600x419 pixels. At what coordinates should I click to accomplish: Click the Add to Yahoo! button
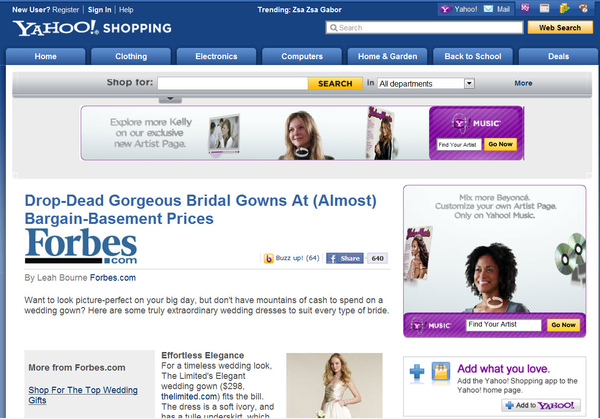[x=541, y=405]
